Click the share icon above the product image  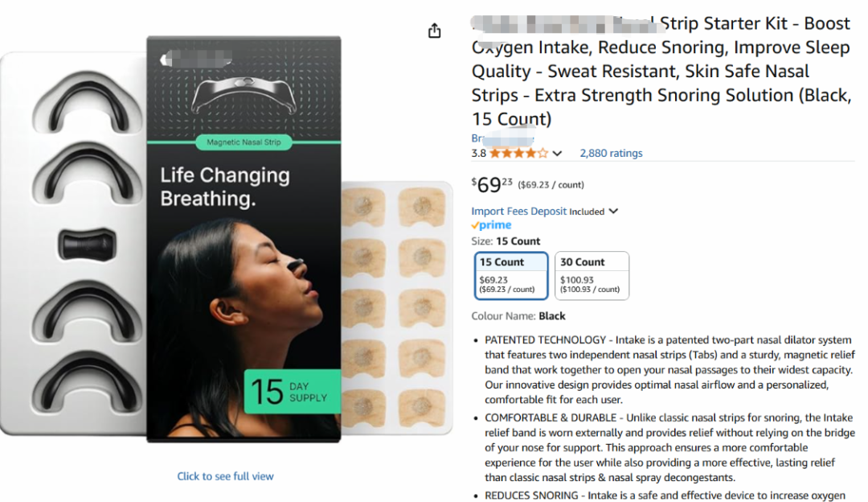[x=435, y=31]
